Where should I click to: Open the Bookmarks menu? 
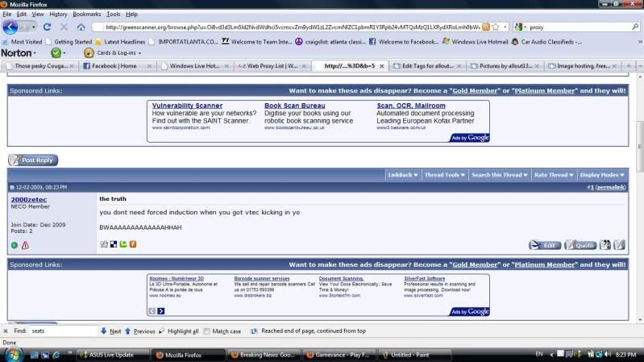point(87,14)
